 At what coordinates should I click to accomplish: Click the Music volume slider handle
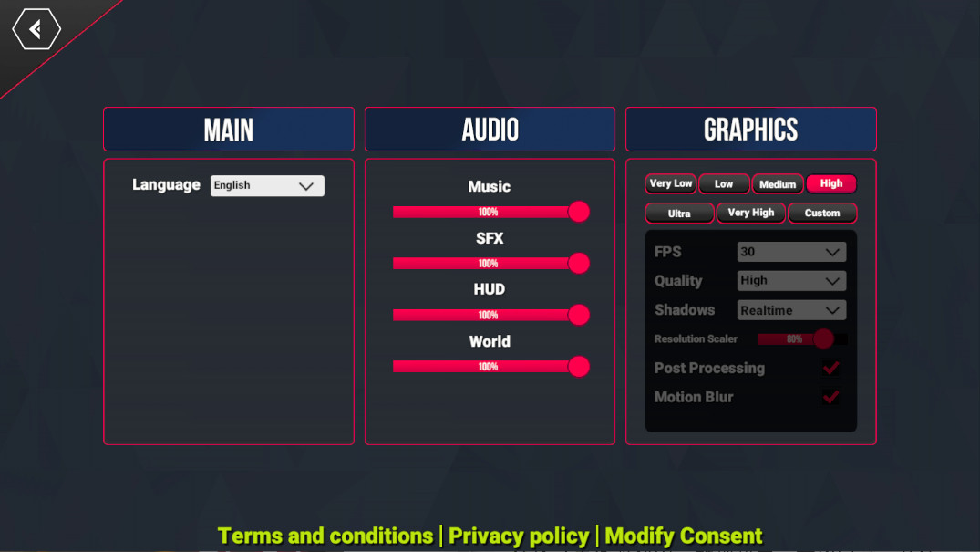579,212
